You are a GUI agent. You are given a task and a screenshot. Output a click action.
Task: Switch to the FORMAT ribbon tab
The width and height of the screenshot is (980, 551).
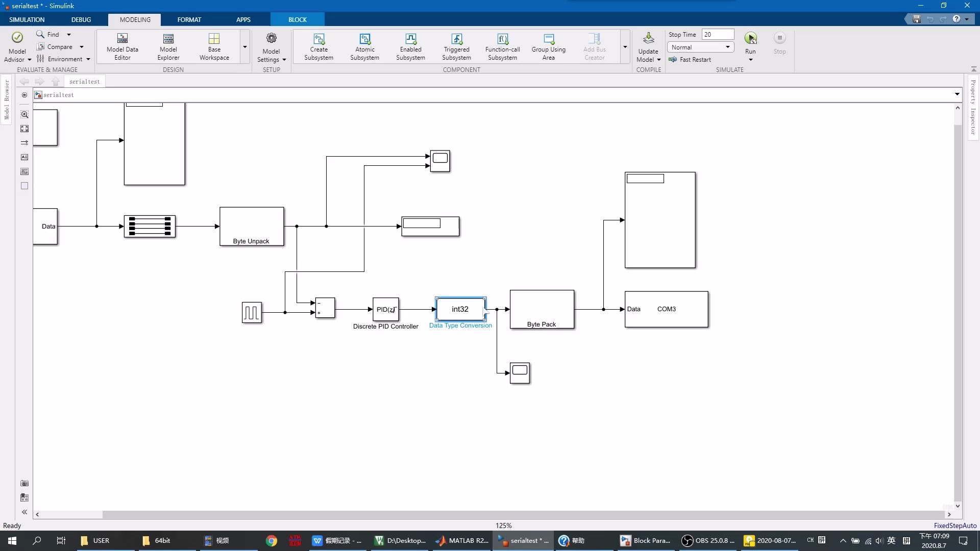[189, 19]
